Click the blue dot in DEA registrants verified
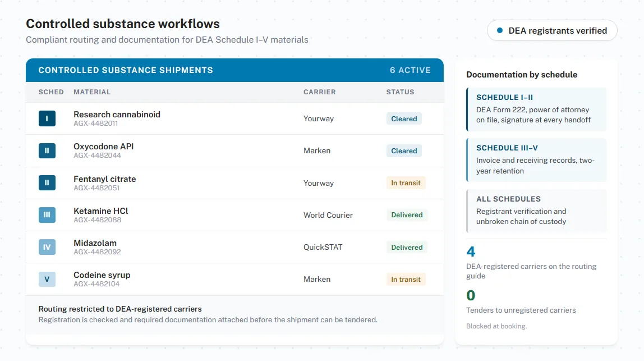Image resolution: width=644 pixels, height=361 pixels. 499,30
